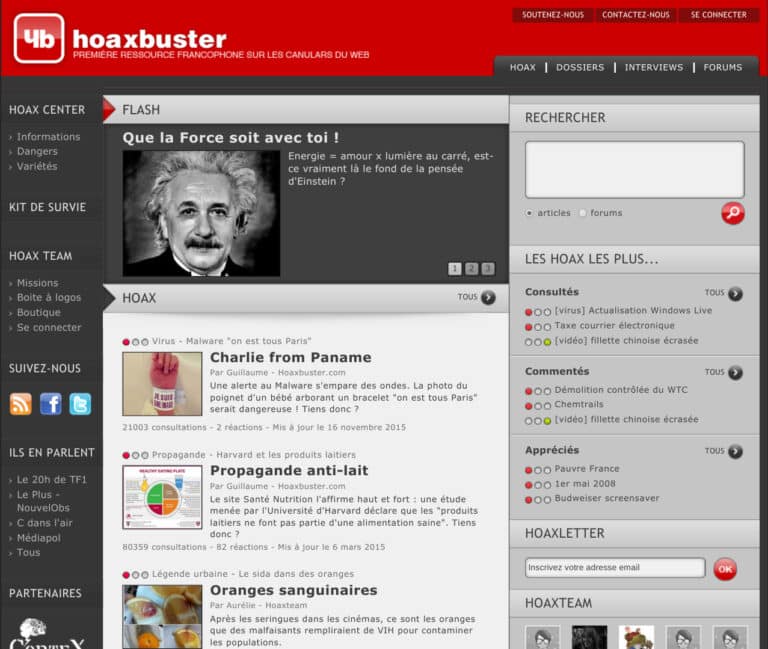Viewport: 768px width, 649px height.
Task: Click category Légende urbaine - Le sida dans des oranges
Action: click(253, 574)
